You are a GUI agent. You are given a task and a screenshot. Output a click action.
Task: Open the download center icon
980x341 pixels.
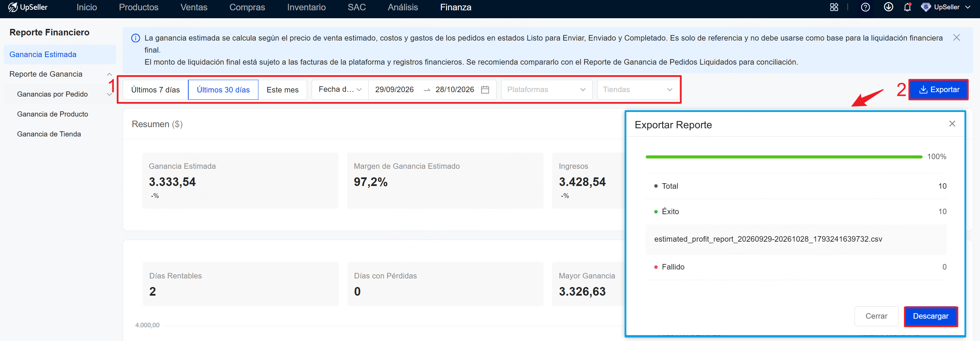[x=888, y=7]
